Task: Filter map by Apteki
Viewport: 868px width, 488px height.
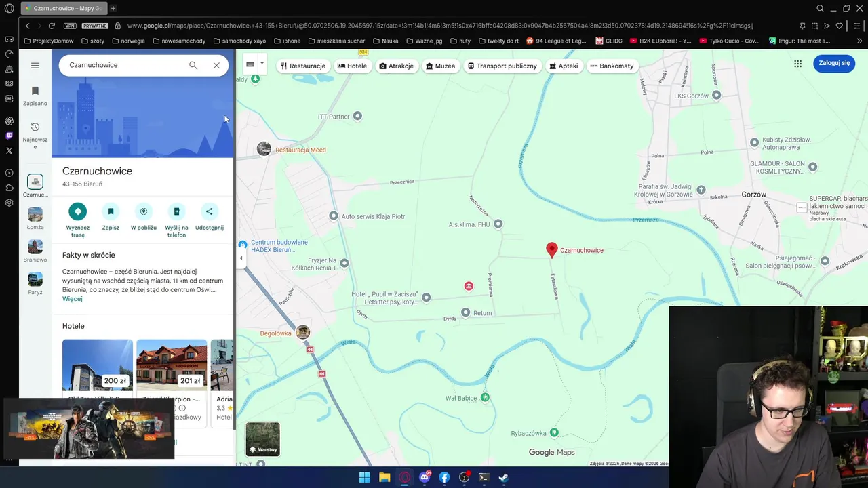Action: click(564, 66)
